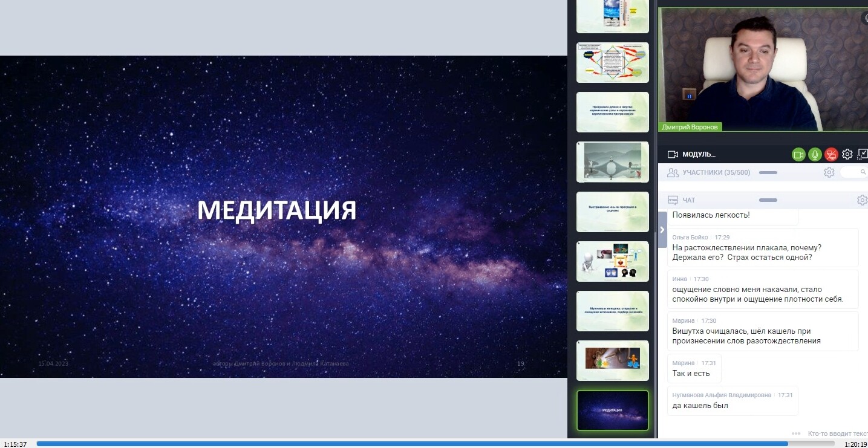This screenshot has height=448, width=868.
Task: Select the ЧАТ panel header
Action: 689,200
